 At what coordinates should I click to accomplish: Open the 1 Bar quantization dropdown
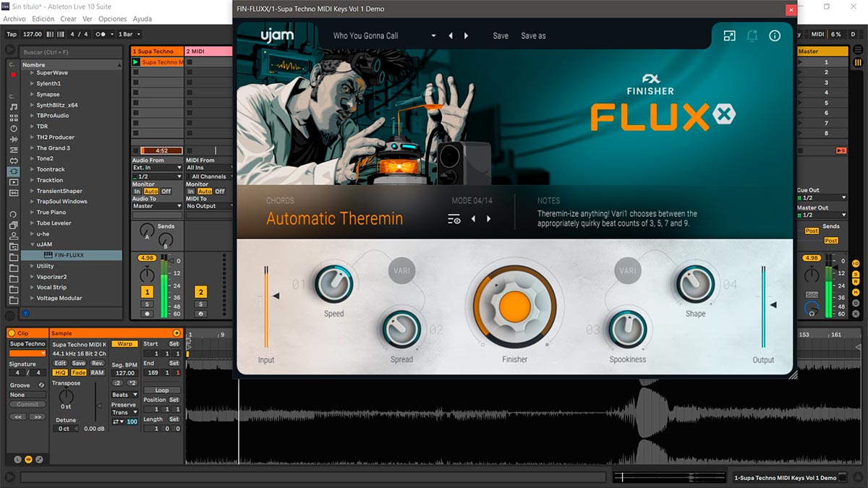129,34
